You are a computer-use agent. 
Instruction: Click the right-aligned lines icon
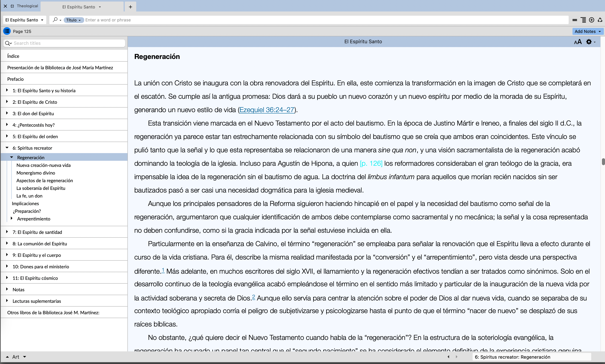[x=584, y=20]
